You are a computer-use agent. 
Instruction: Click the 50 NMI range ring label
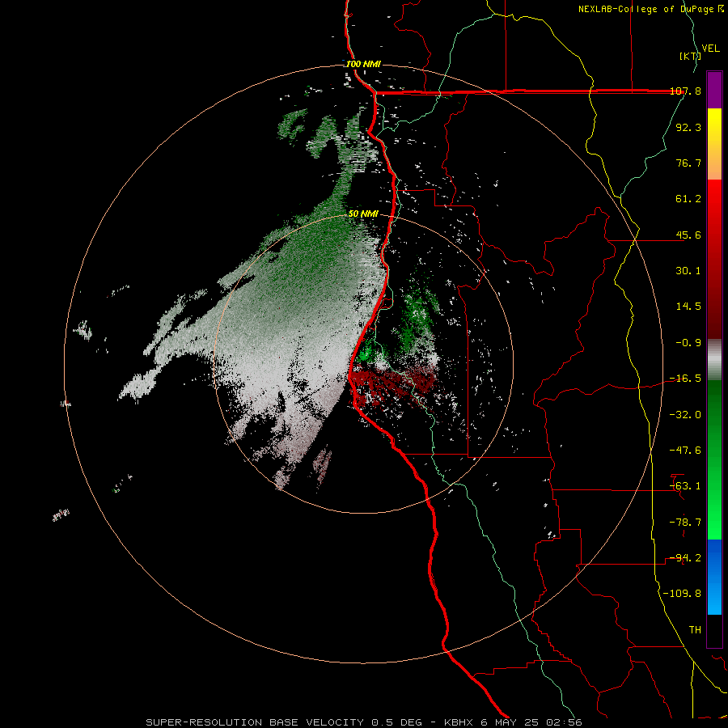pyautogui.click(x=363, y=214)
